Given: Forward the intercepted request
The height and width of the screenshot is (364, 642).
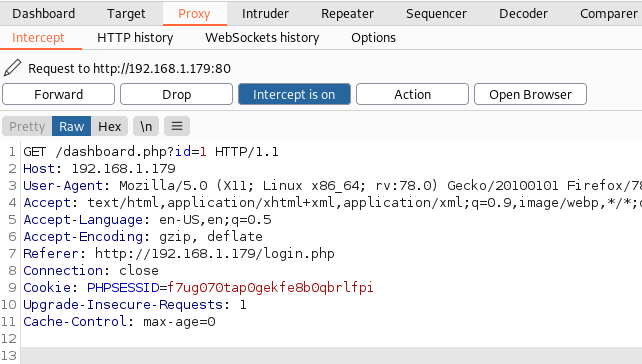Looking at the screenshot, I should point(59,94).
